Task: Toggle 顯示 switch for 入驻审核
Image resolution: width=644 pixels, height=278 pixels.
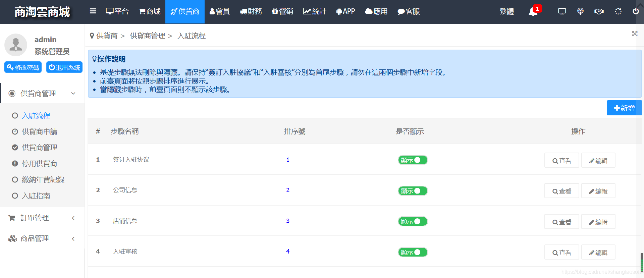Action: [413, 252]
